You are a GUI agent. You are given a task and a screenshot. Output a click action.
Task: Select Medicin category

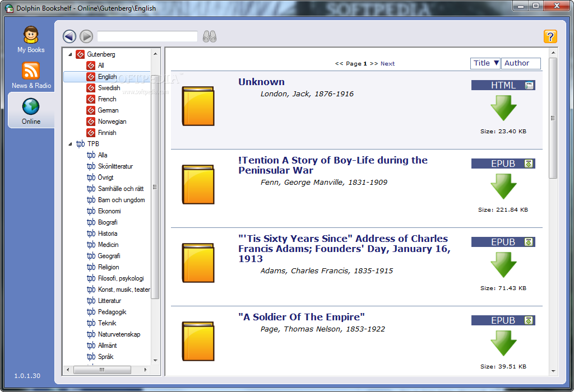(108, 245)
